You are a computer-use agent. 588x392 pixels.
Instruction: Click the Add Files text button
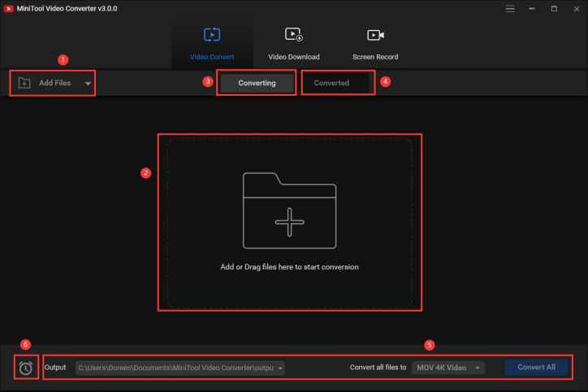click(56, 83)
